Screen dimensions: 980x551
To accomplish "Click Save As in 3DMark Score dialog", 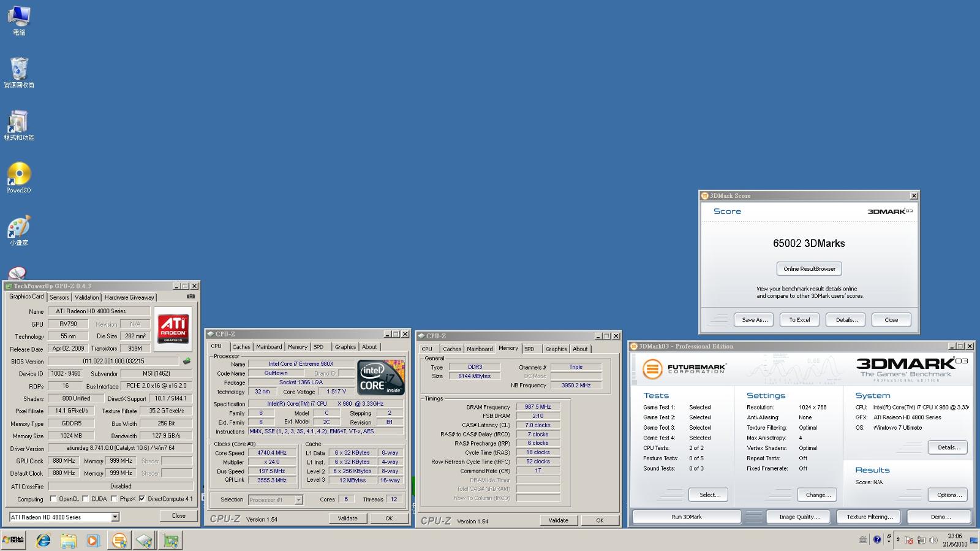I will pyautogui.click(x=755, y=320).
